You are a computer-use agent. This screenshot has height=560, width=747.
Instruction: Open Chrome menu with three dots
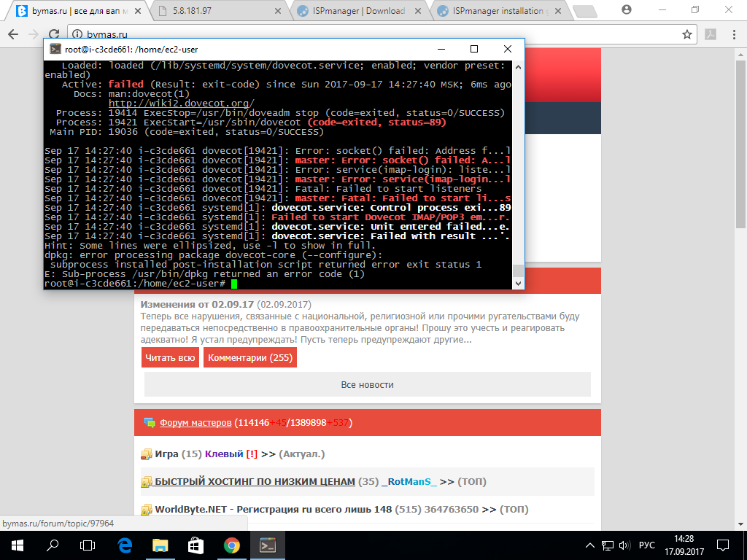734,34
